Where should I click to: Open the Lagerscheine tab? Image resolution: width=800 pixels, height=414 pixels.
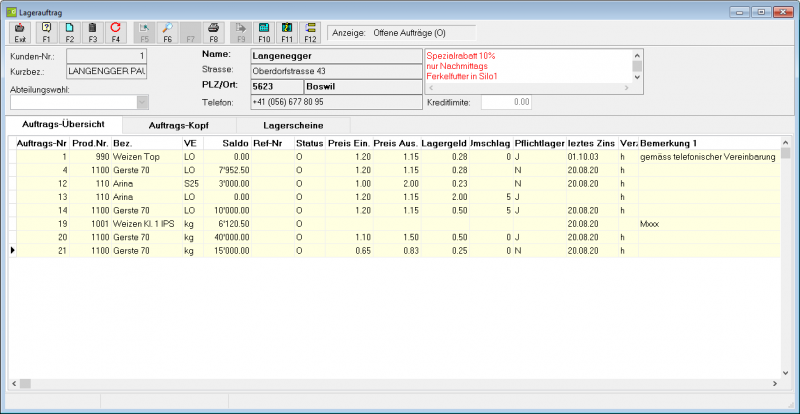click(x=293, y=125)
